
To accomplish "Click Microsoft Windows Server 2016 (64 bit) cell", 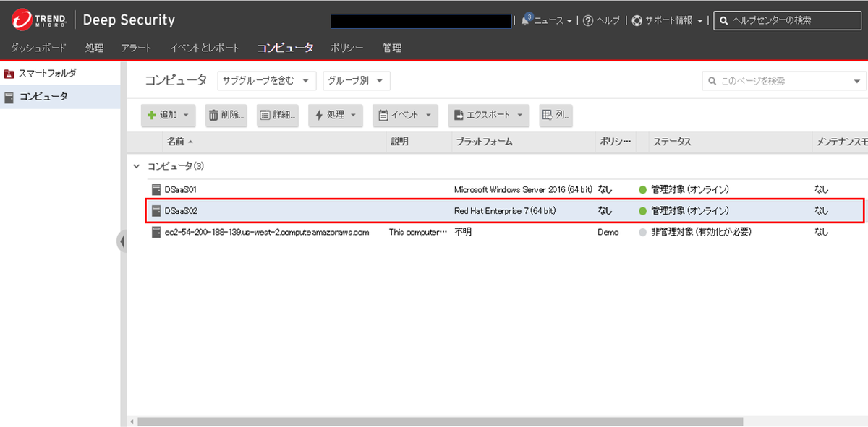I will 524,190.
